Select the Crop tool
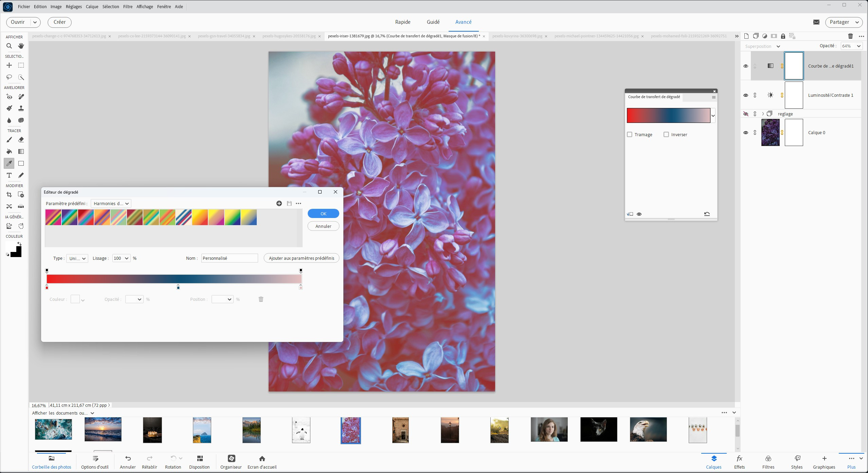 pos(9,195)
